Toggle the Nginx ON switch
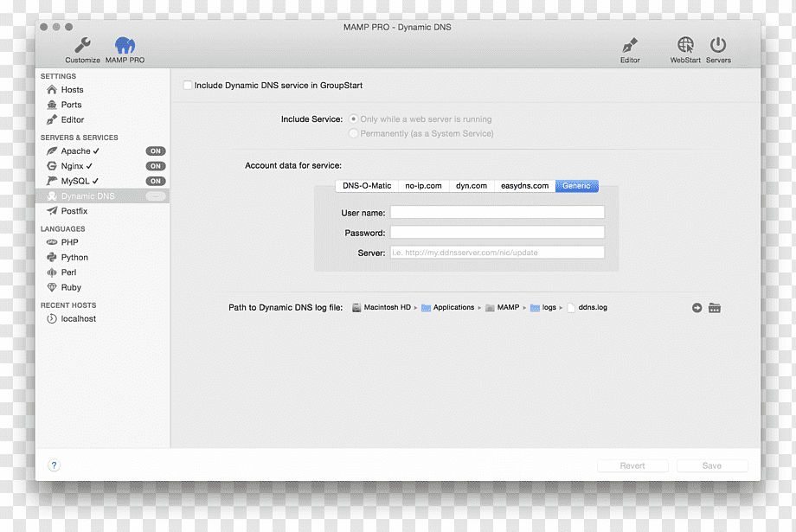The image size is (796, 532). [x=156, y=166]
